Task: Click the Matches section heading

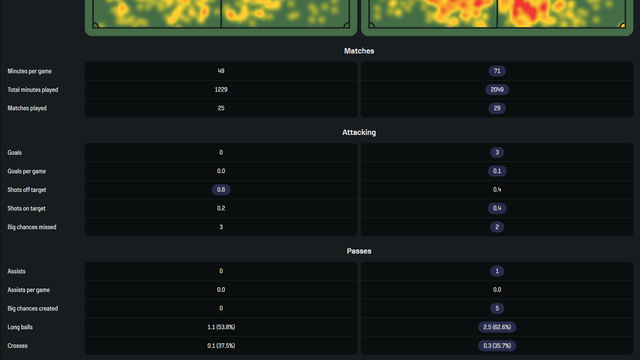Action: pyautogui.click(x=359, y=51)
